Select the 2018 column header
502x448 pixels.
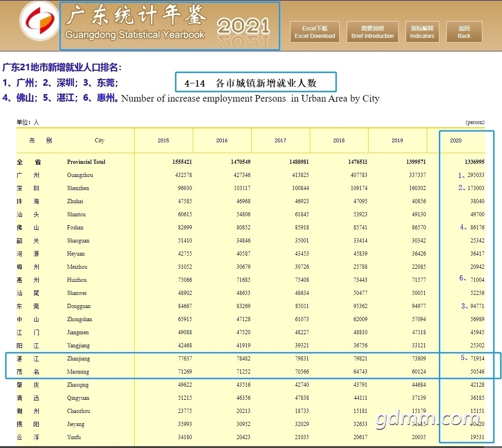coord(339,140)
